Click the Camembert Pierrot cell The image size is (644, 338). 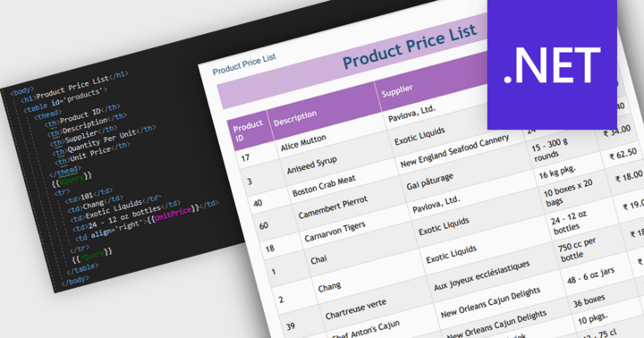(x=333, y=207)
